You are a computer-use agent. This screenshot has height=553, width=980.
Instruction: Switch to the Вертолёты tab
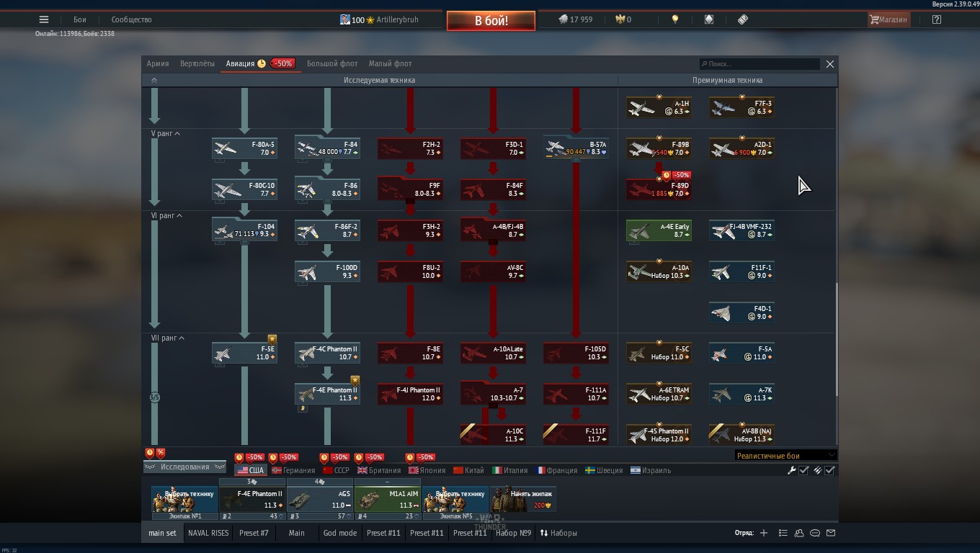coord(197,63)
